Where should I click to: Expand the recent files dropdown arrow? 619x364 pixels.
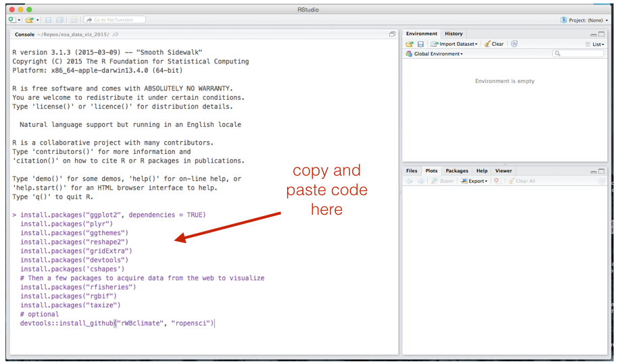pyautogui.click(x=37, y=20)
